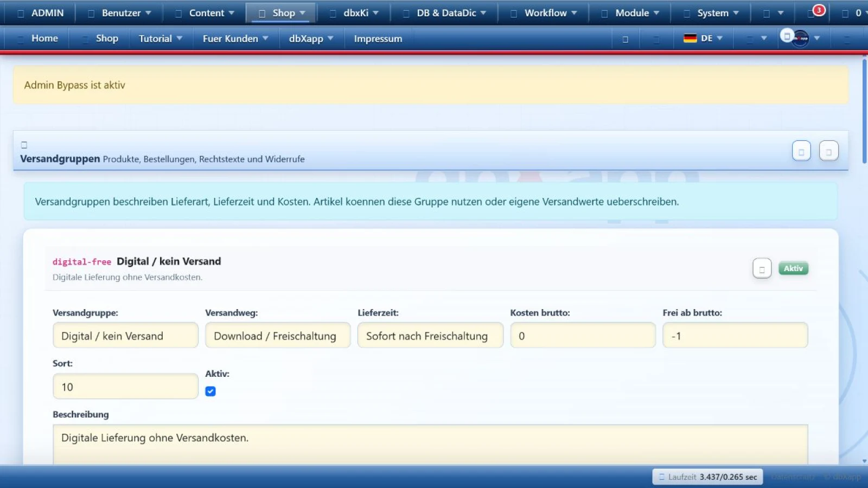Expand the Workflow dropdown menu
Viewport: 868px width, 488px height.
(545, 13)
